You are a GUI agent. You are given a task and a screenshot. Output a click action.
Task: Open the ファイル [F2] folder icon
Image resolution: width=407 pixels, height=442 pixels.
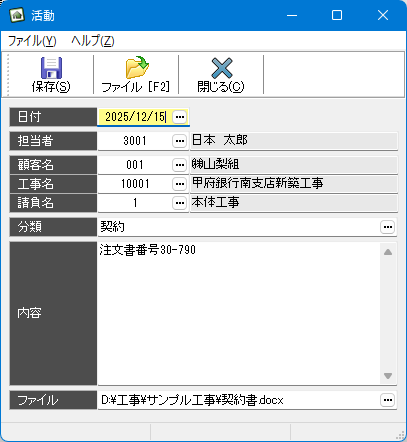pos(136,68)
